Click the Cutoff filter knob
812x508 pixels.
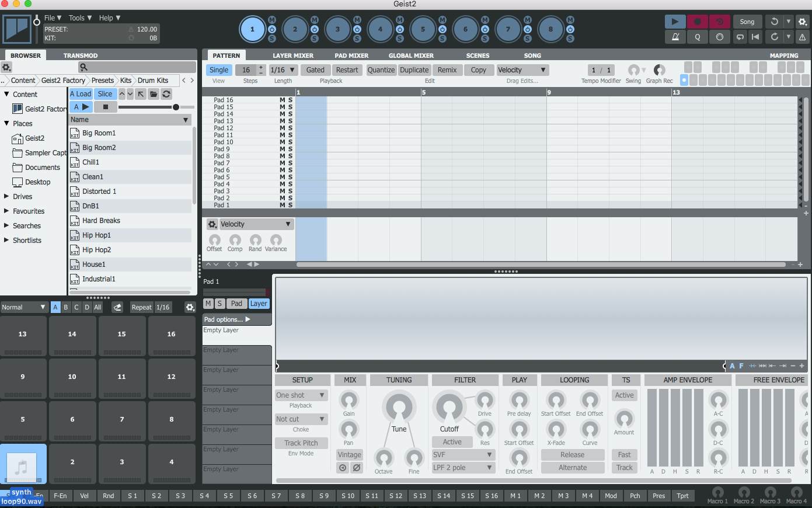[x=449, y=407]
